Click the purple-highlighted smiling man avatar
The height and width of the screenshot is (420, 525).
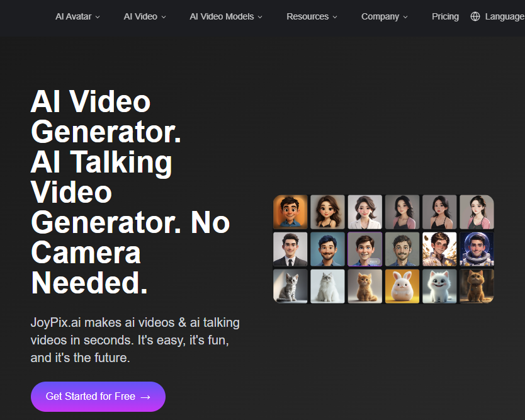click(x=364, y=249)
